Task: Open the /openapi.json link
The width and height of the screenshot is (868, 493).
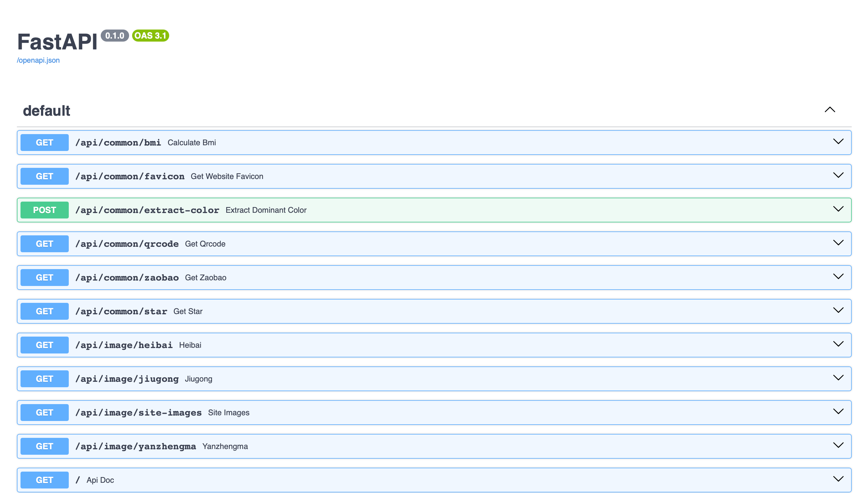Action: click(x=38, y=60)
